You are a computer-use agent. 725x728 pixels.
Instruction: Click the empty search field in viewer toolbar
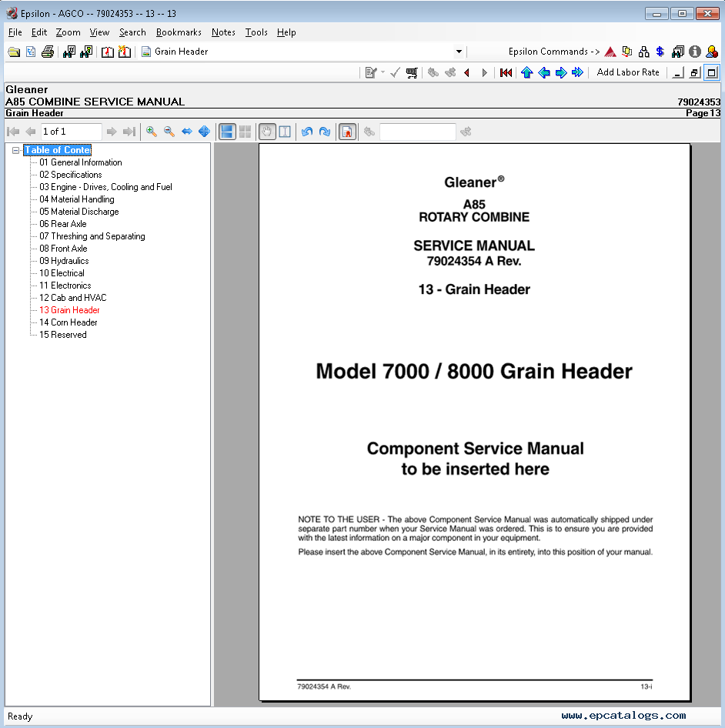tap(418, 132)
